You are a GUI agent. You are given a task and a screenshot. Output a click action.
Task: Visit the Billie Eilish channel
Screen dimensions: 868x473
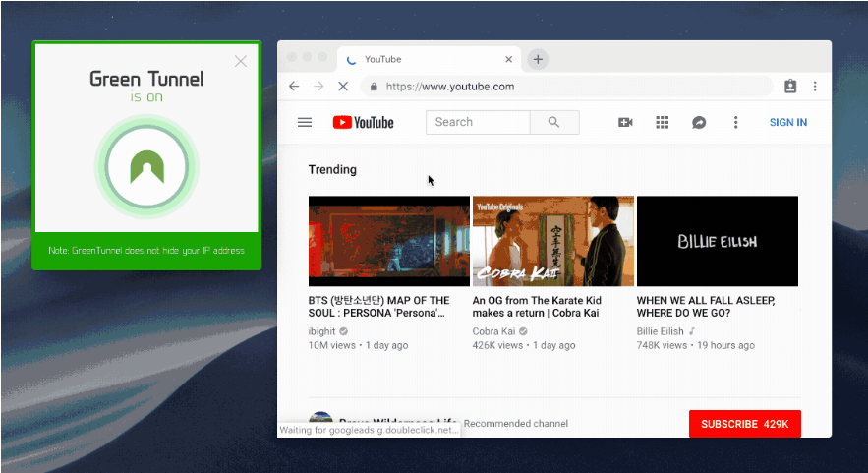pyautogui.click(x=660, y=331)
